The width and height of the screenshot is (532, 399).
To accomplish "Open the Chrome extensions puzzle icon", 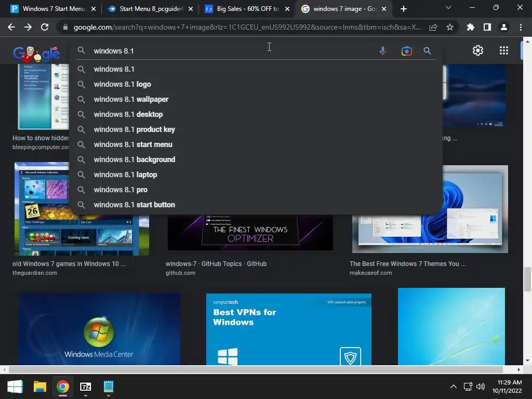I will [x=471, y=27].
